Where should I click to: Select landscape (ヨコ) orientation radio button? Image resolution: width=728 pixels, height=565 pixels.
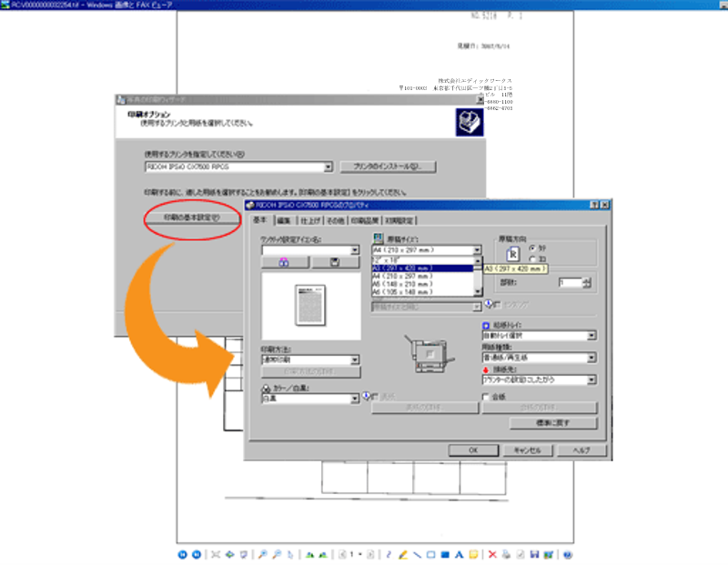pos(532,259)
